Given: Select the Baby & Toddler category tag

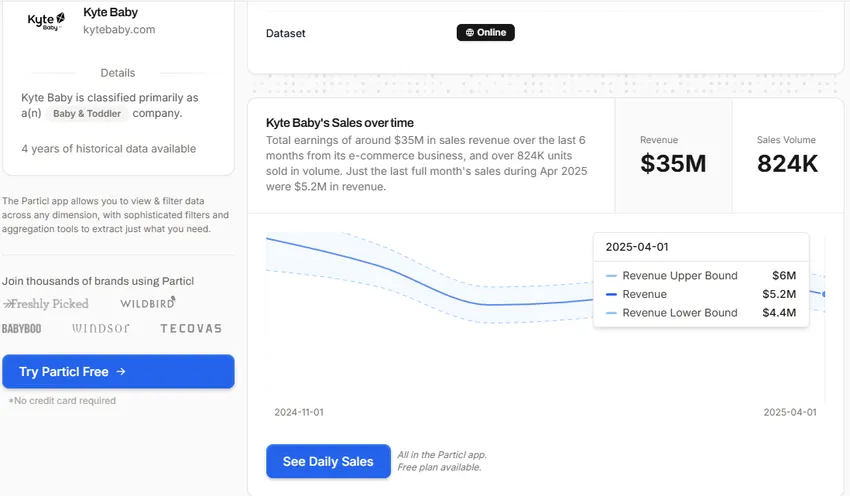Looking at the screenshot, I should point(87,114).
